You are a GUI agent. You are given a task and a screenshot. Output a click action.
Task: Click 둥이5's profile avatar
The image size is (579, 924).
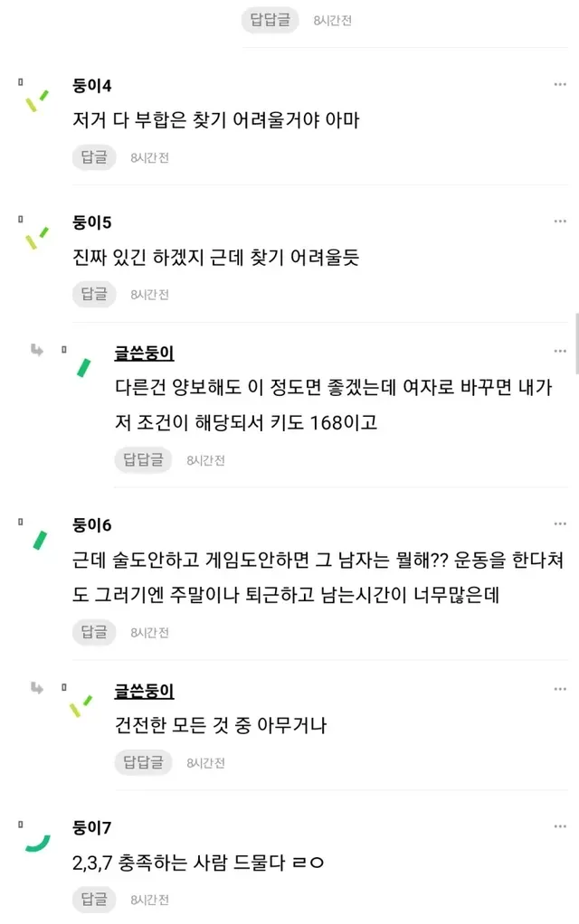pyautogui.click(x=37, y=237)
